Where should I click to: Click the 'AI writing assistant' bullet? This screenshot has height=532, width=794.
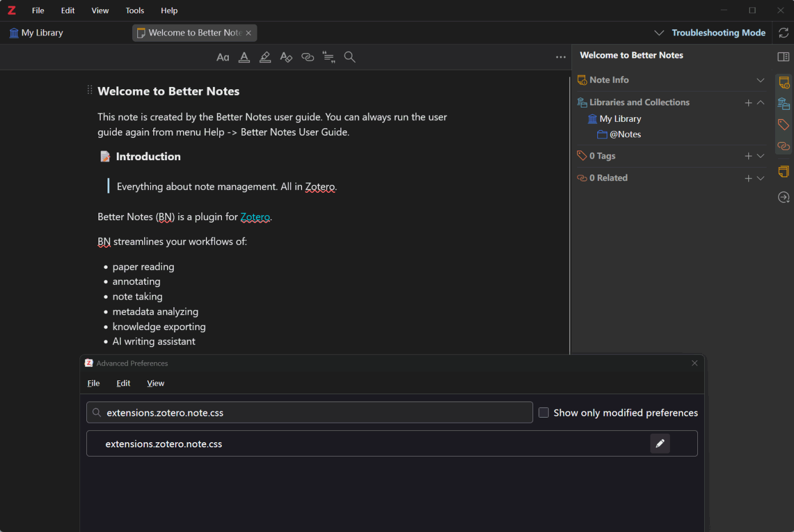(x=154, y=342)
